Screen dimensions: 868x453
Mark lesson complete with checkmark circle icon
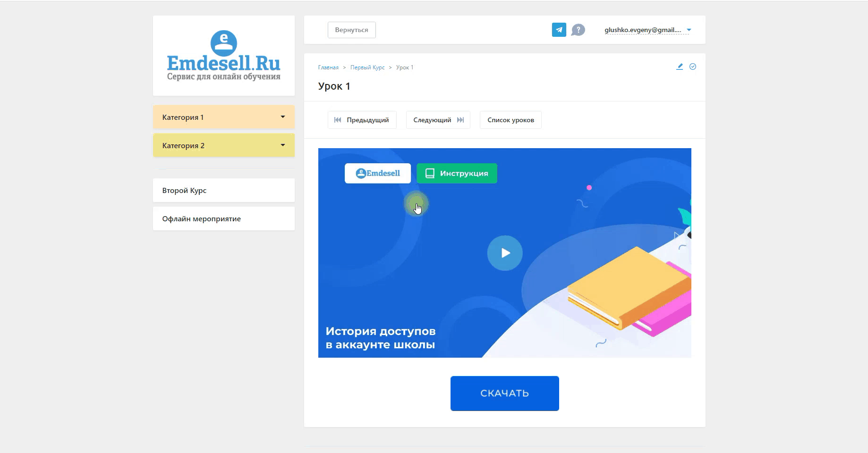coord(693,67)
